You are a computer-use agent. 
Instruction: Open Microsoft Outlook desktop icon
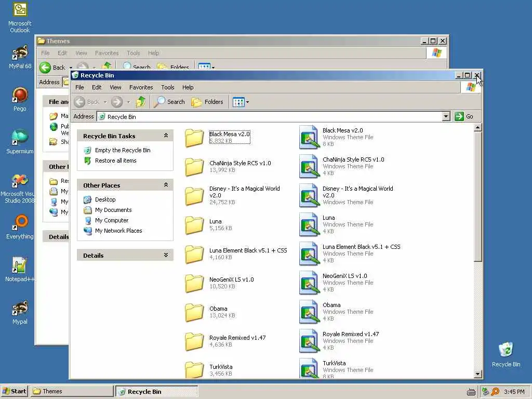click(x=20, y=18)
